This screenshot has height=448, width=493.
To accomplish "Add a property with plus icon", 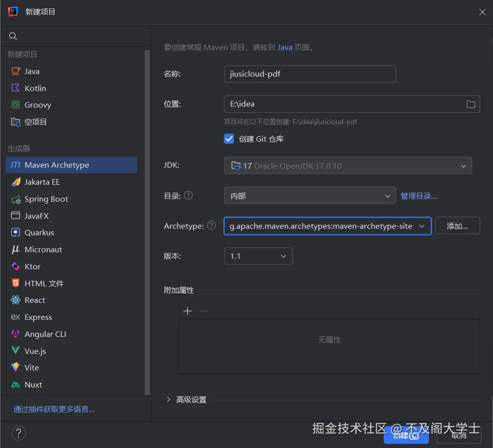I will pyautogui.click(x=187, y=311).
